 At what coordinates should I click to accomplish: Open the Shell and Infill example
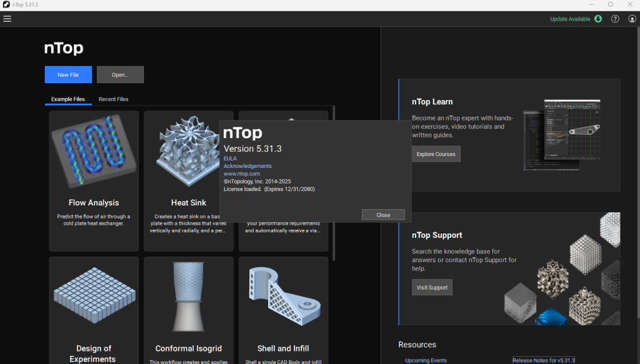pos(283,300)
